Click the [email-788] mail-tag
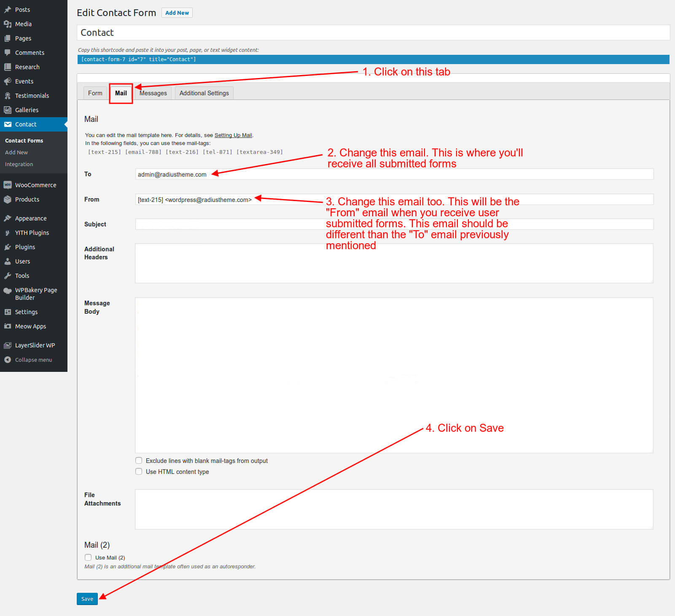The height and width of the screenshot is (616, 675). [x=143, y=152]
